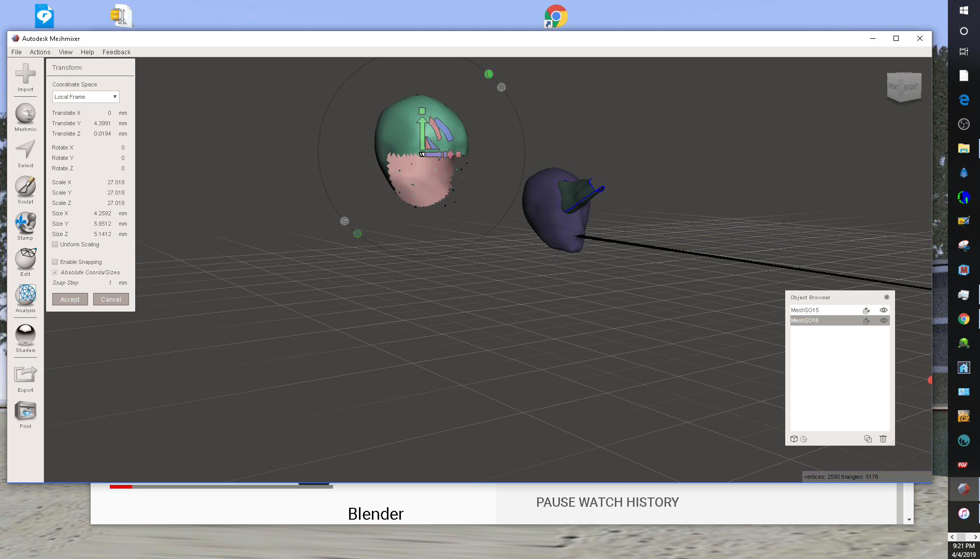The image size is (980, 559).
Task: Toggle visibility of MeshSO15
Action: [x=884, y=310]
